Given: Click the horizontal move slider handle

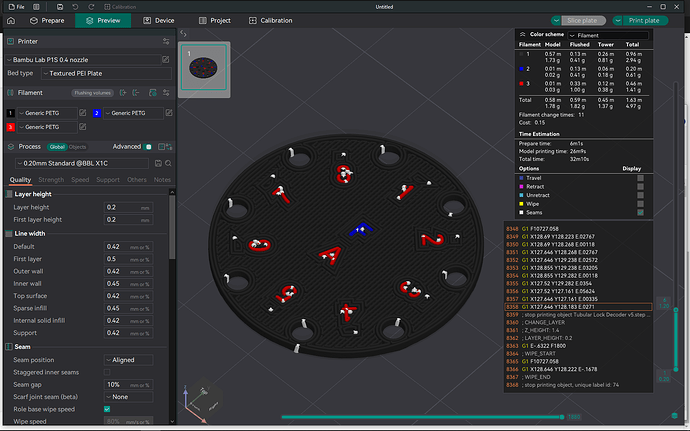Looking at the screenshot, I should pyautogui.click(x=562, y=416).
